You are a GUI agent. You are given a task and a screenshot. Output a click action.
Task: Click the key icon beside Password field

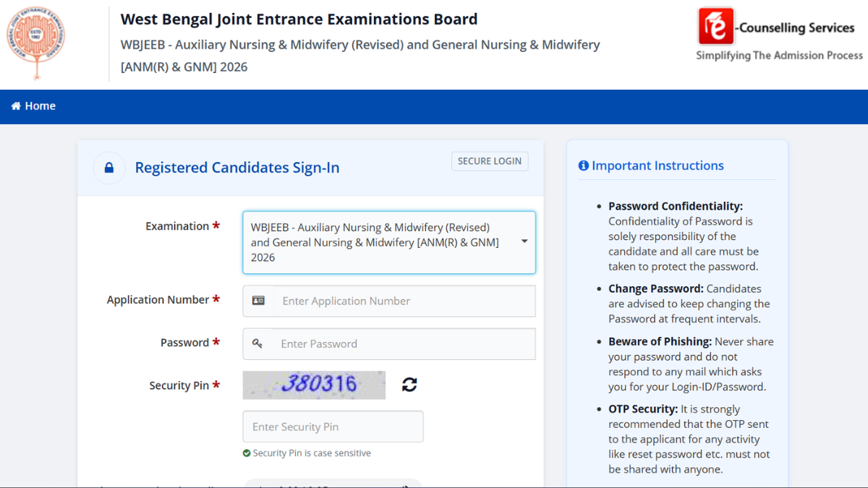(x=258, y=343)
